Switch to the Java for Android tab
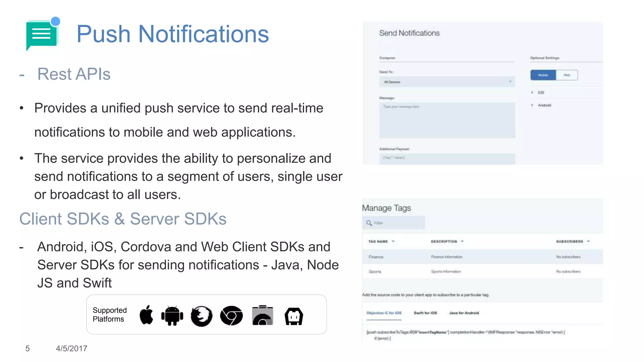 (x=464, y=313)
